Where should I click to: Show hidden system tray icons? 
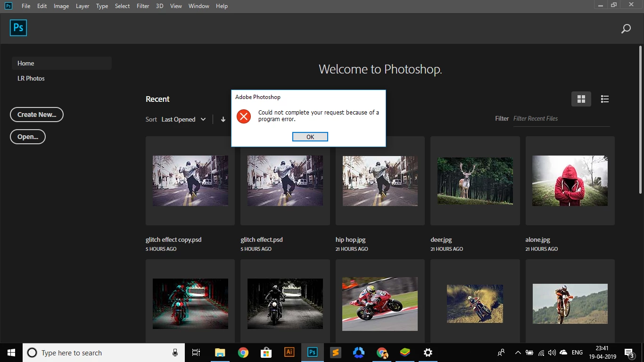click(x=518, y=353)
